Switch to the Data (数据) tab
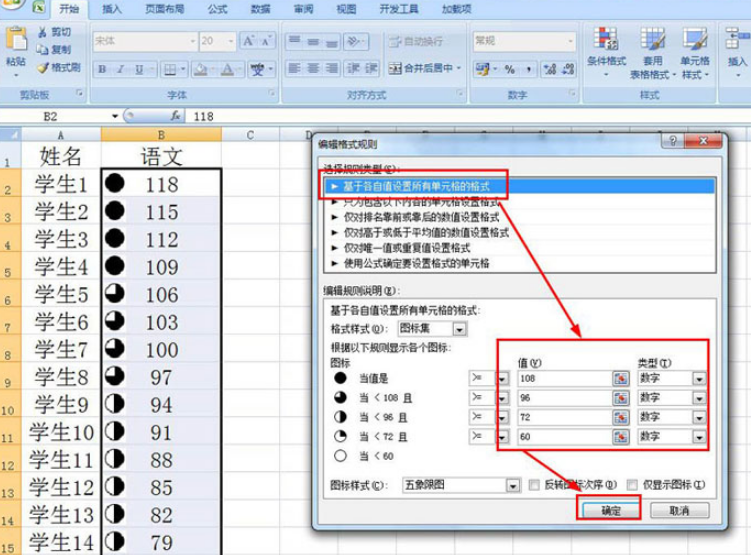 260,9
